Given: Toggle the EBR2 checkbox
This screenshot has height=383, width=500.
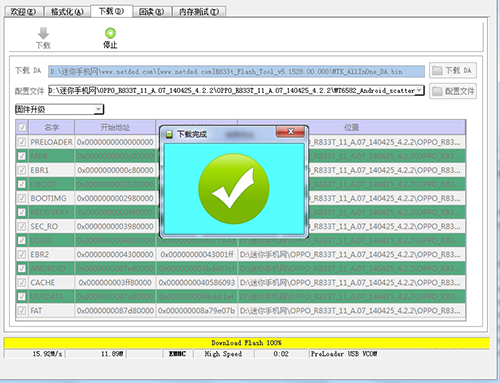Looking at the screenshot, I should 22,254.
